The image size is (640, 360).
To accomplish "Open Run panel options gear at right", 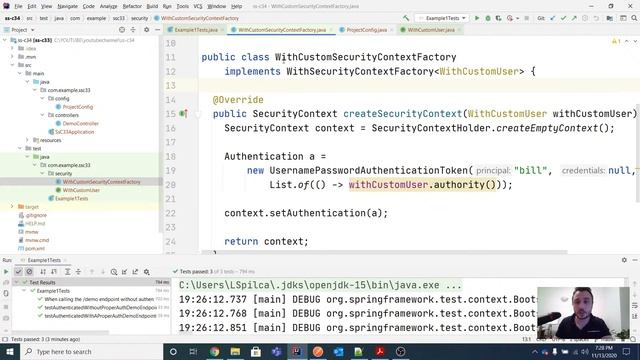I will [624, 260].
